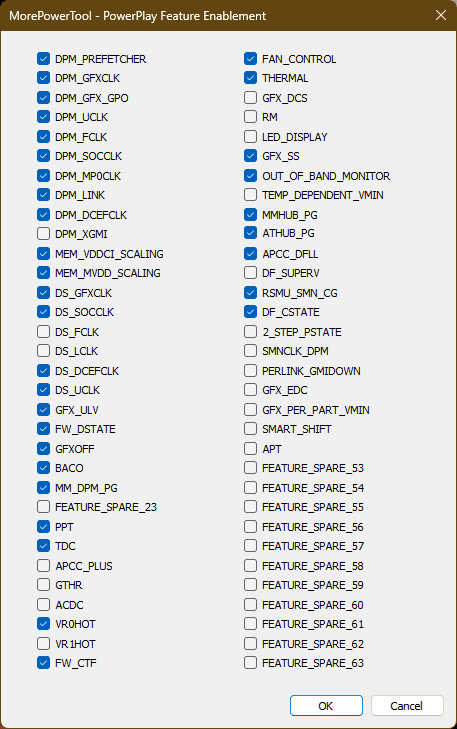This screenshot has width=457, height=729.
Task: Enable LED_DISPLAY
Action: point(250,137)
